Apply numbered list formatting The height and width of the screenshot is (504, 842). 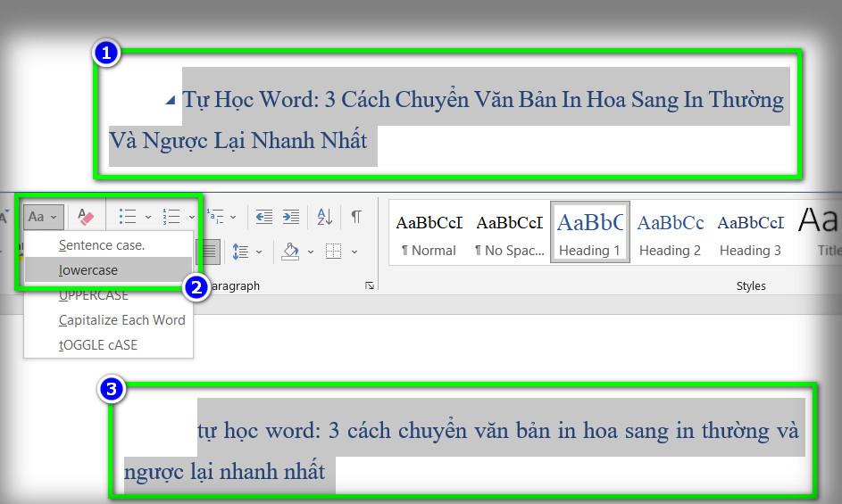171,217
